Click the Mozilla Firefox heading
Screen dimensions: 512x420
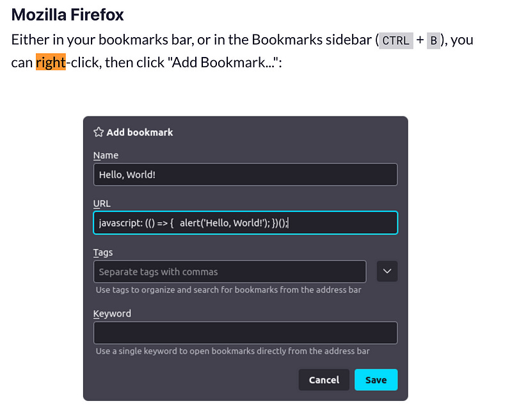[67, 14]
